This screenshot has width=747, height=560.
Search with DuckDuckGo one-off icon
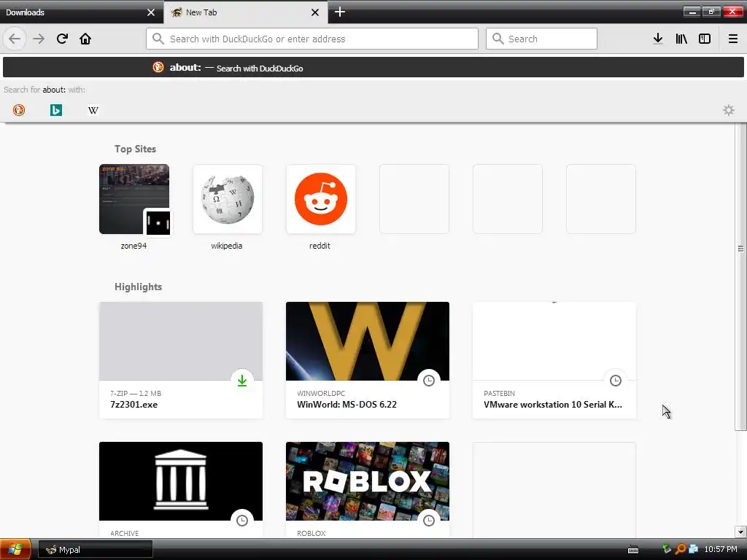19,110
